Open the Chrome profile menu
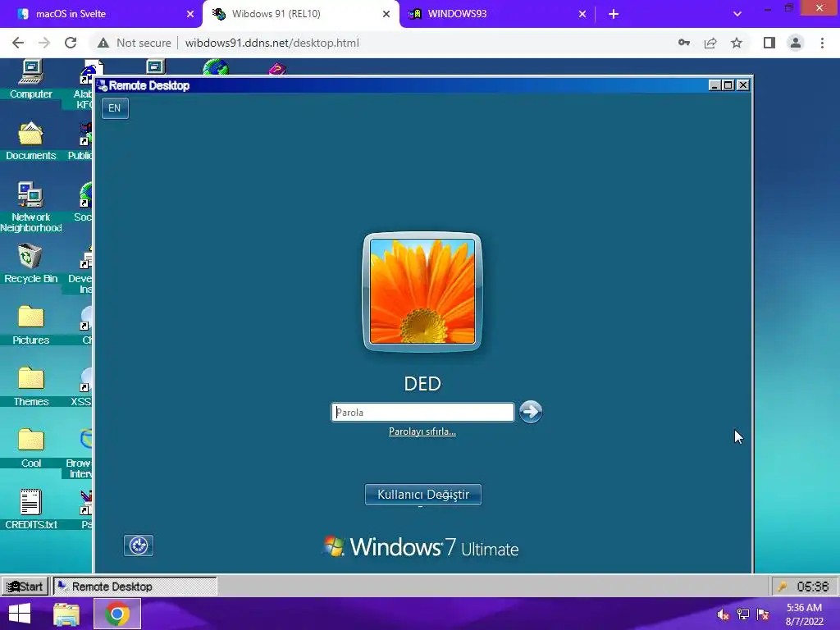The width and height of the screenshot is (840, 630). point(796,43)
